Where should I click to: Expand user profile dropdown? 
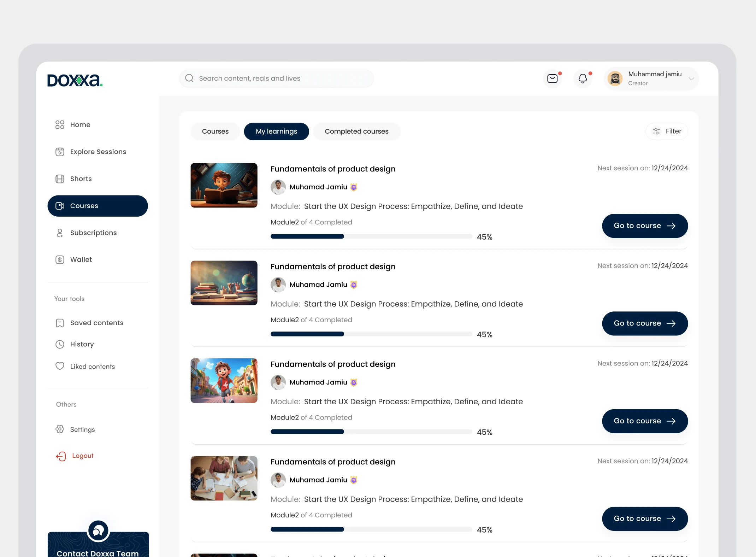(693, 78)
